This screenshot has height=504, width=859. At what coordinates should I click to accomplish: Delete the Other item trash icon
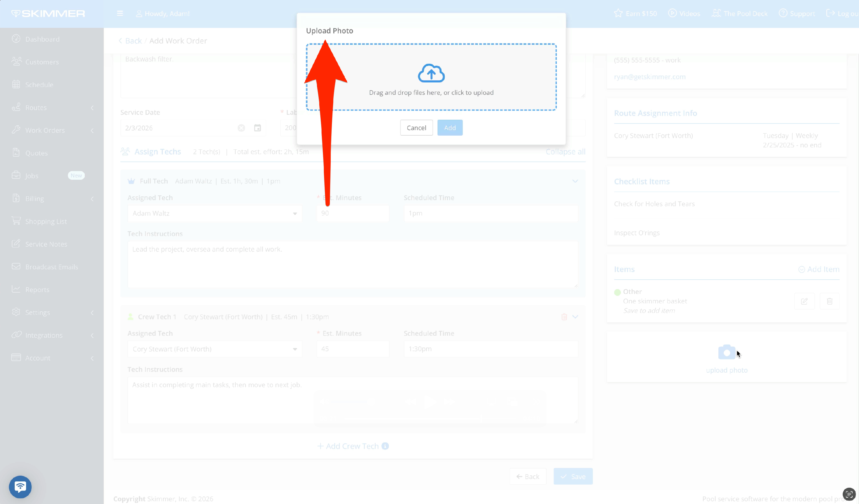830,301
